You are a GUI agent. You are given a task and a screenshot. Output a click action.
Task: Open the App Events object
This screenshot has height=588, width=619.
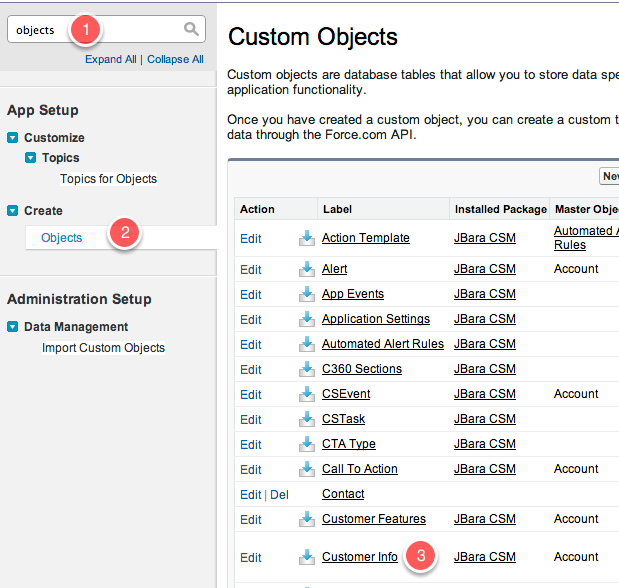353,294
